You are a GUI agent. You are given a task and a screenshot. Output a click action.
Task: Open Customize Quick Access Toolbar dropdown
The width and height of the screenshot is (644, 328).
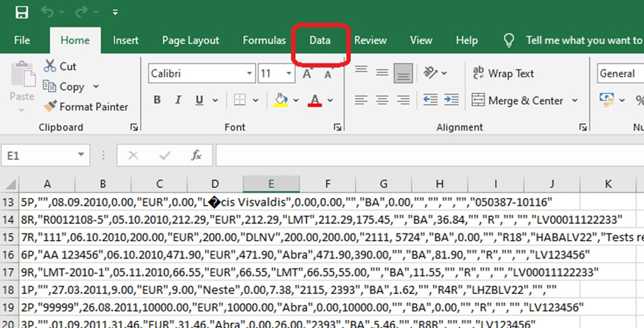click(x=115, y=13)
